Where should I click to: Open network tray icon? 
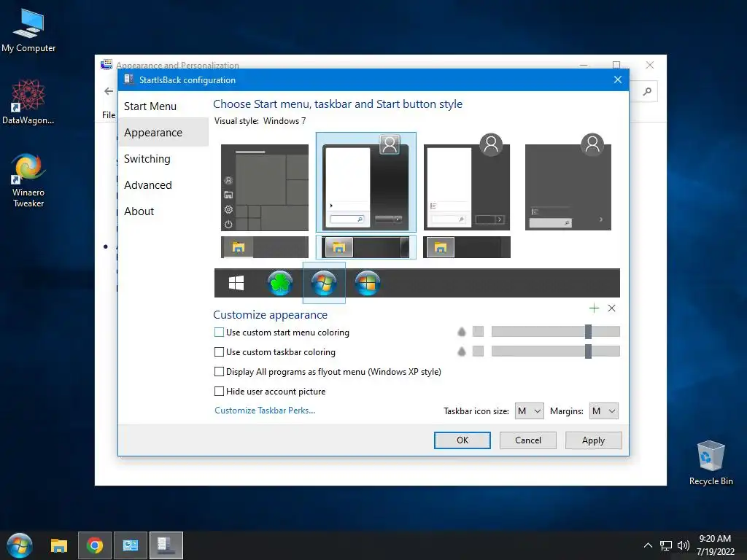(x=665, y=545)
